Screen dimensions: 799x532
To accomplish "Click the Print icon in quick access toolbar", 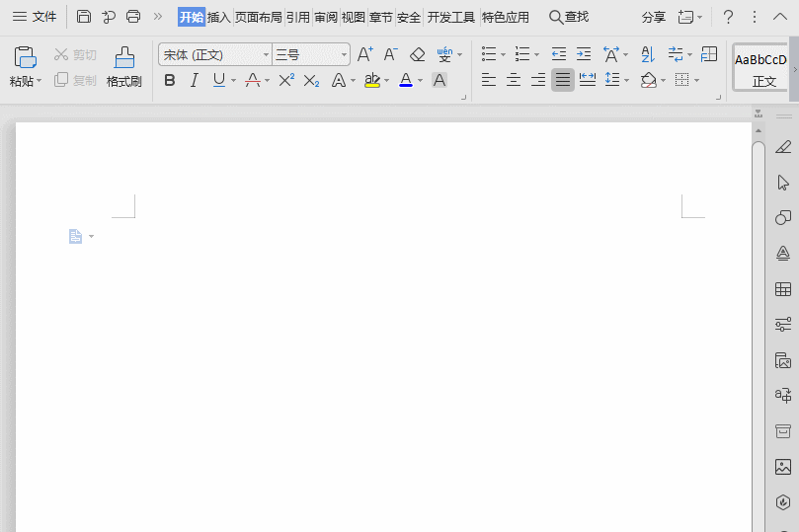I will pos(133,17).
